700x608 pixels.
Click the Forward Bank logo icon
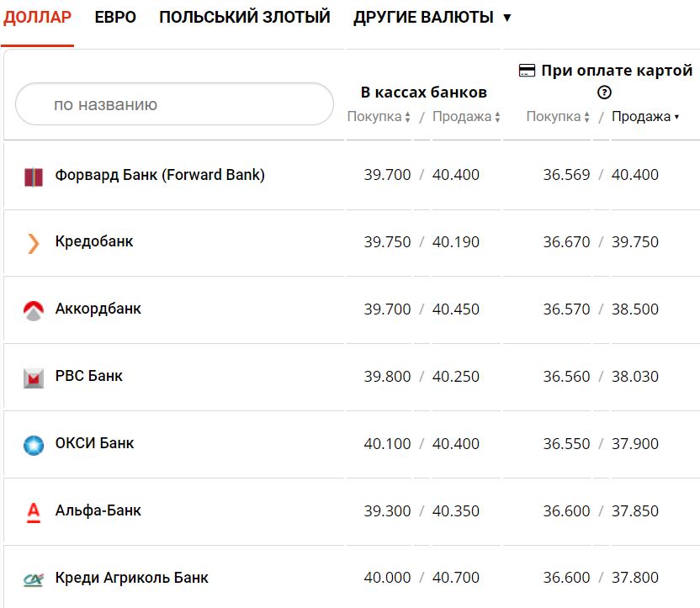32,174
